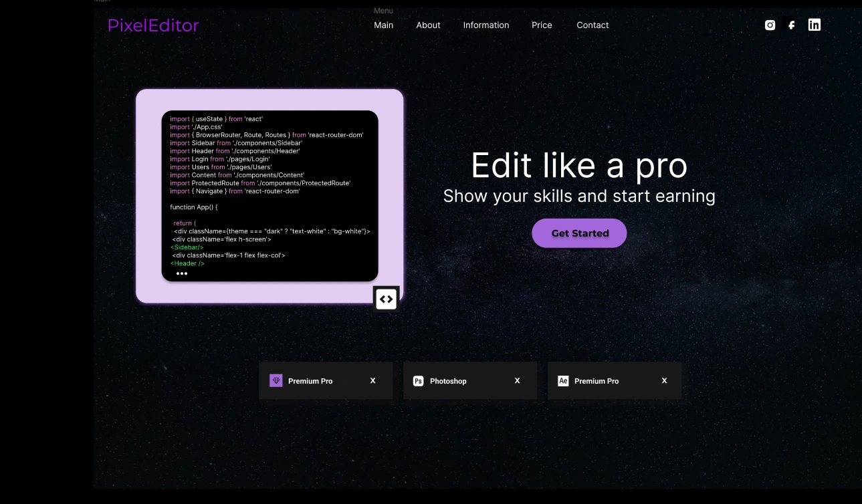This screenshot has height=504, width=862.
Task: Go to the Main menu item
Action: coord(384,25)
